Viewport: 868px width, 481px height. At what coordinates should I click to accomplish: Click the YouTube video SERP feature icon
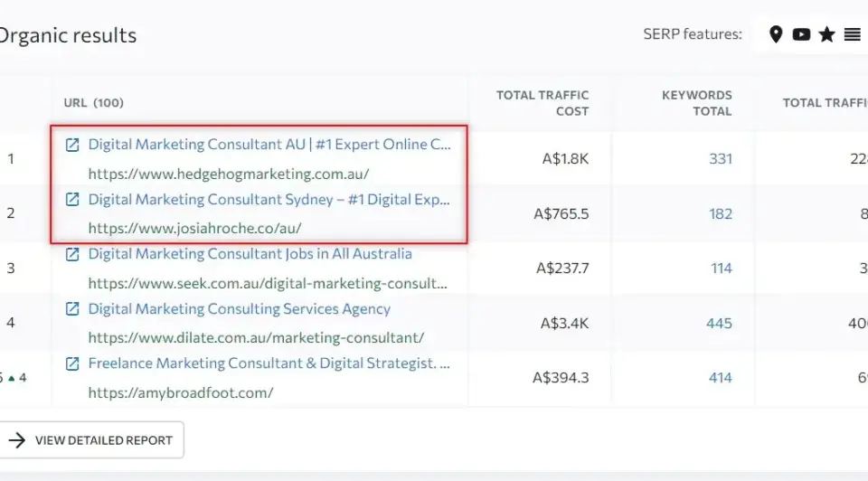point(801,34)
